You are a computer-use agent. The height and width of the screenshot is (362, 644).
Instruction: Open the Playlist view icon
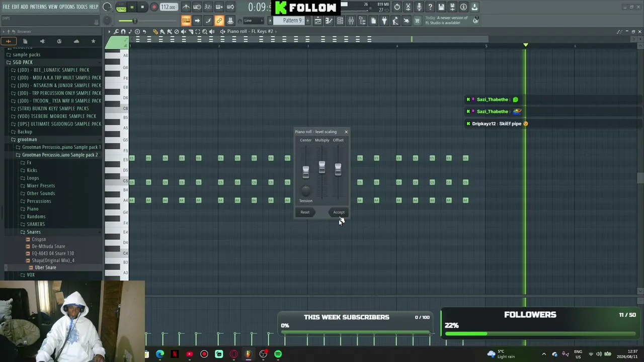point(318,21)
